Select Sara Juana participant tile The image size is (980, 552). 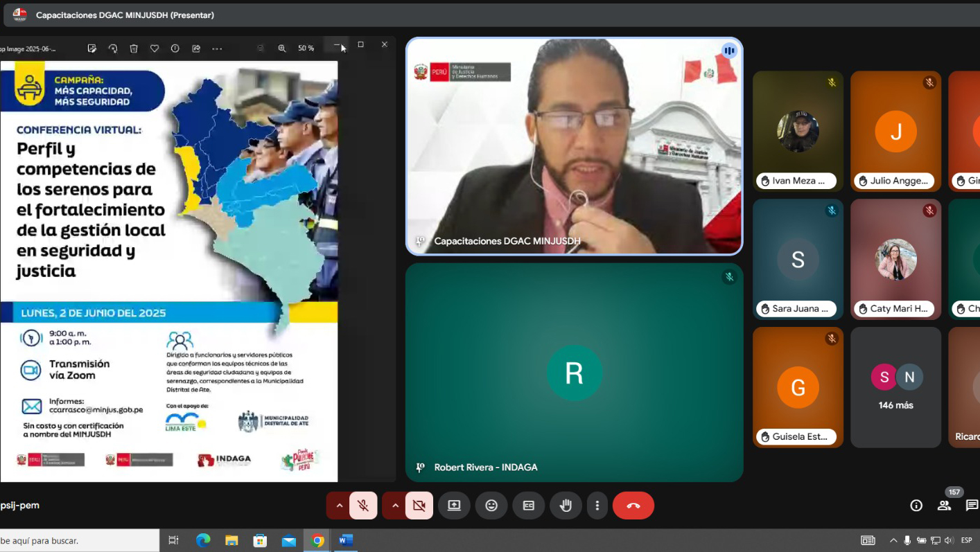(798, 259)
